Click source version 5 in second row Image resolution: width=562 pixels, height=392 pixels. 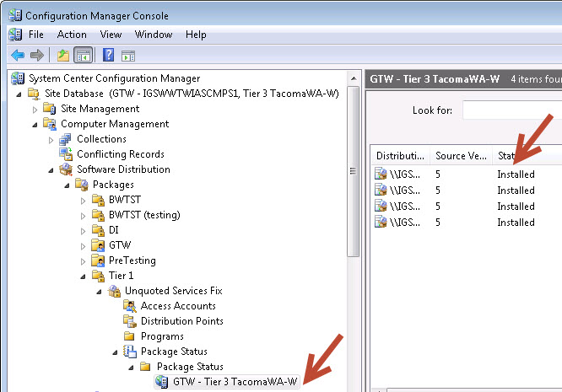438,191
